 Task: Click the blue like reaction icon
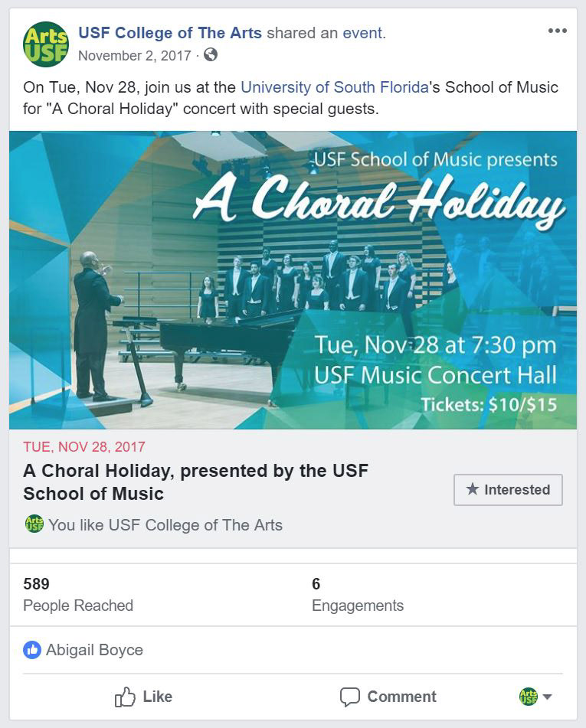[x=32, y=650]
